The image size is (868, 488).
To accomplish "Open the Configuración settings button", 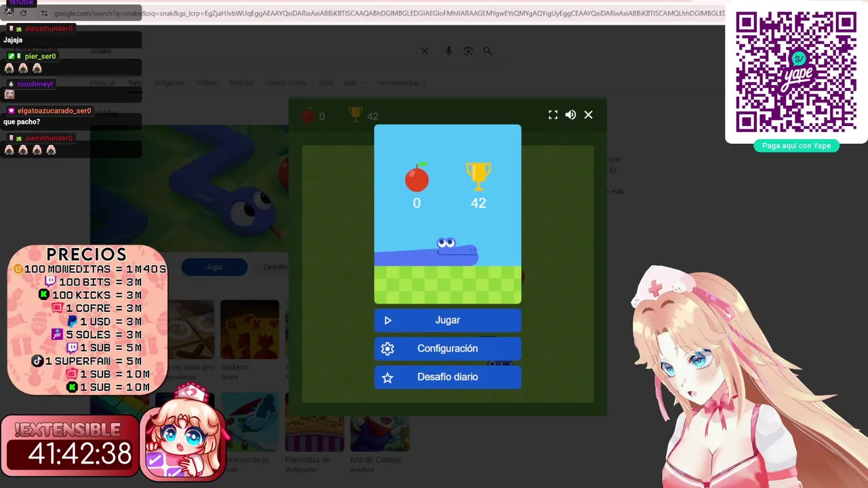I will 448,348.
